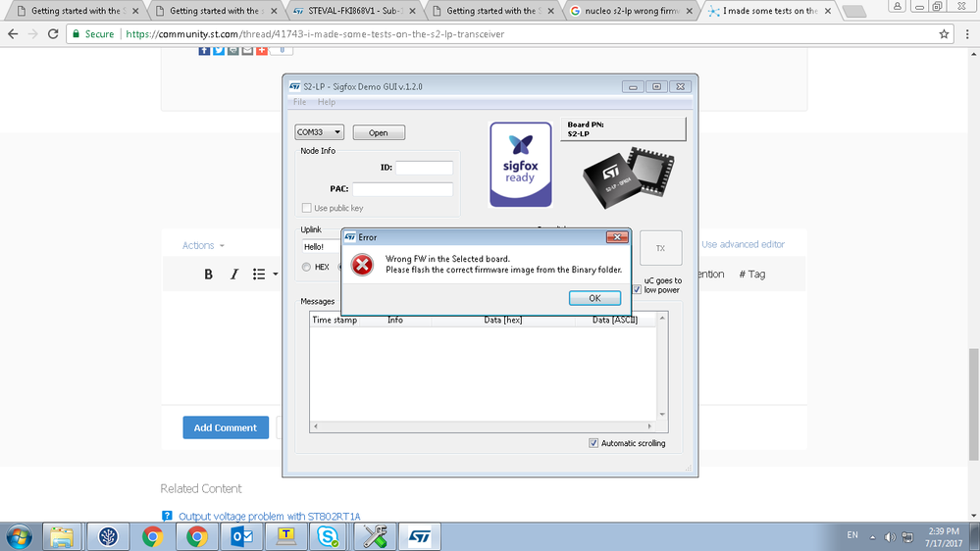
Task: Click the # Tag option in editor
Action: 751,274
